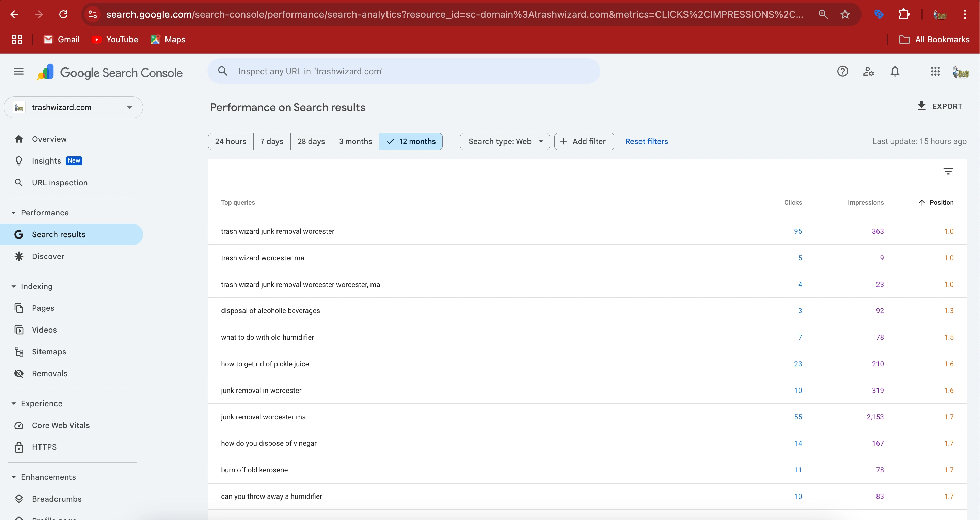
Task: Select the 7 days date range
Action: click(x=271, y=141)
